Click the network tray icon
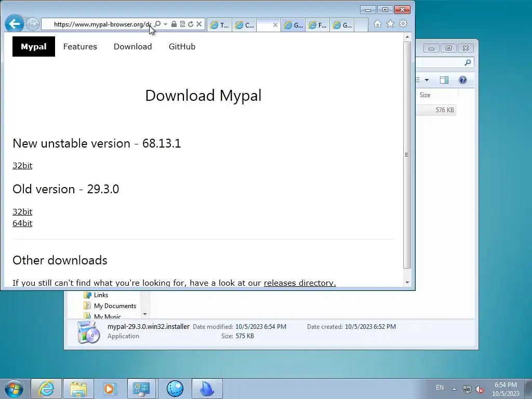 point(467,389)
